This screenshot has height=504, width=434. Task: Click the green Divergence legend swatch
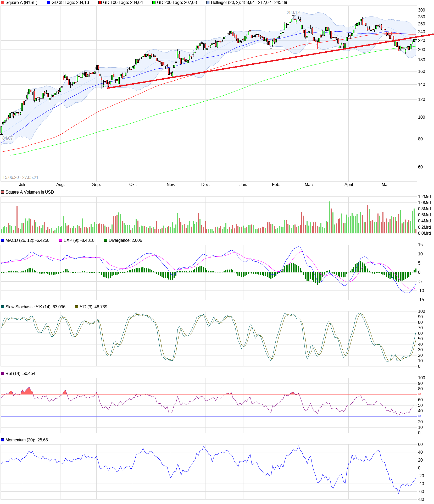105,240
